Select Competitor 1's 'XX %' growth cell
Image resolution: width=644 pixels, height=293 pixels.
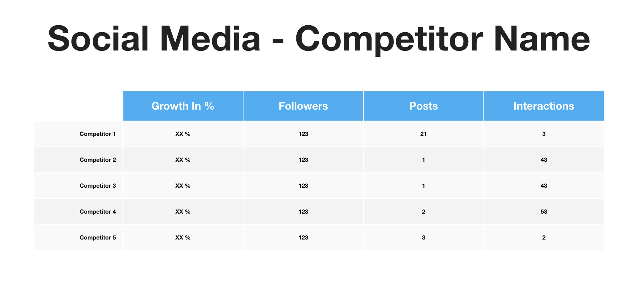[183, 134]
